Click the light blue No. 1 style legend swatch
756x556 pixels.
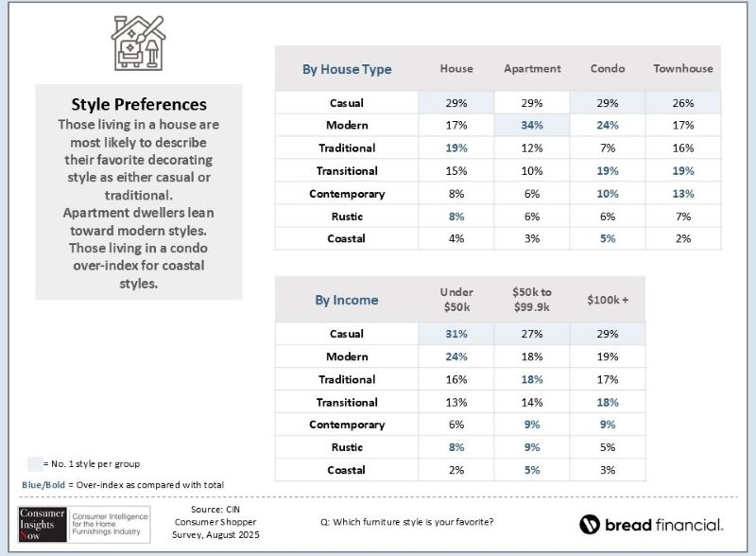(x=35, y=463)
